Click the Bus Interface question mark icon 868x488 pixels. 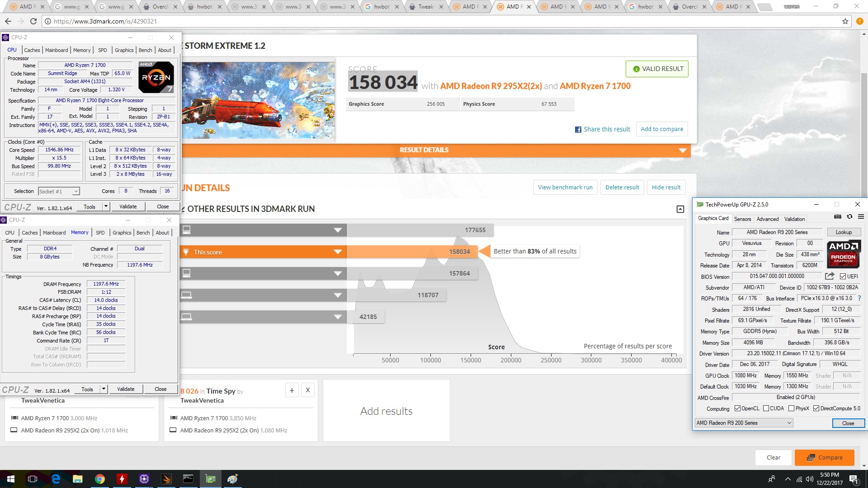[x=859, y=298]
